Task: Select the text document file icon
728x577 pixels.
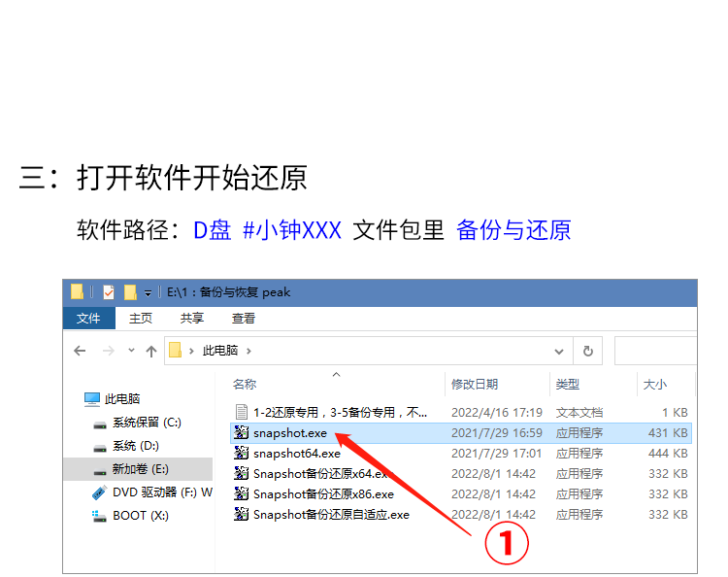Action: (242, 413)
